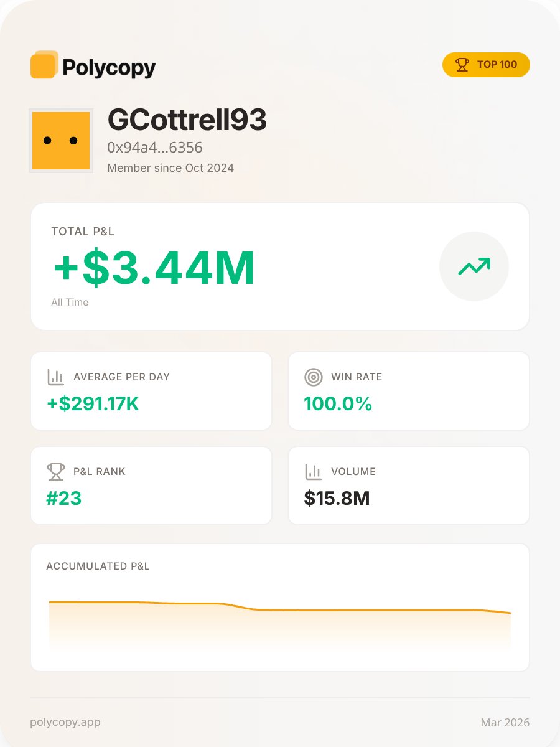The height and width of the screenshot is (747, 560).
Task: Open the GCottrell93 avatar image
Action: [x=61, y=141]
